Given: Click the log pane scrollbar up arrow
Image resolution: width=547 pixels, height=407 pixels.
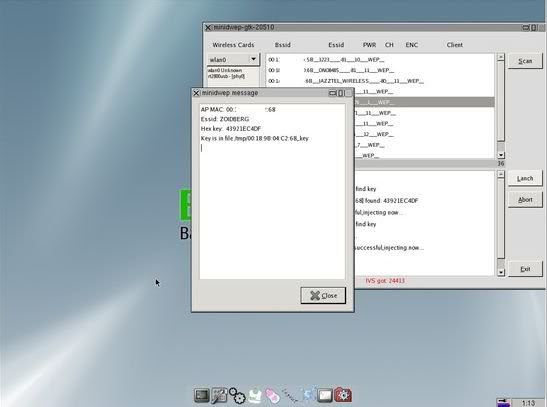Looking at the screenshot, I should tap(501, 174).
